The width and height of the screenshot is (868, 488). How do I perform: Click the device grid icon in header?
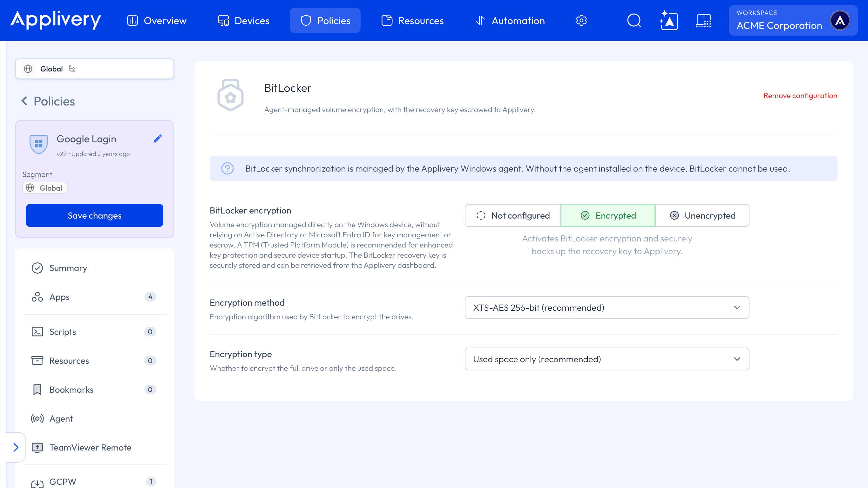coord(703,21)
